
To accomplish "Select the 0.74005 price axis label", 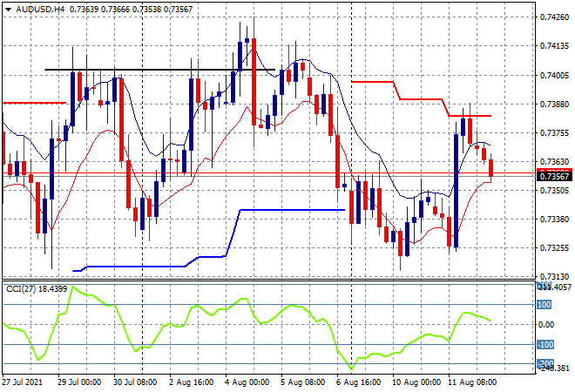I will click(554, 75).
